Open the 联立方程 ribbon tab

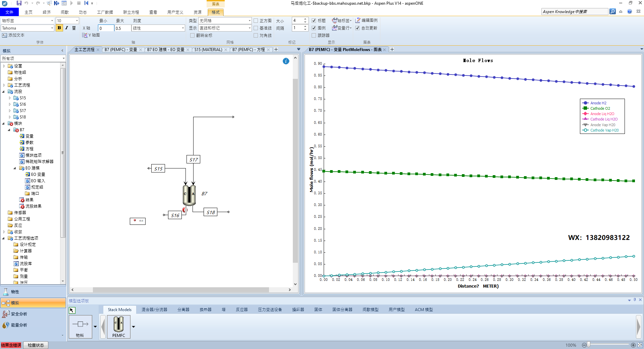(x=131, y=12)
